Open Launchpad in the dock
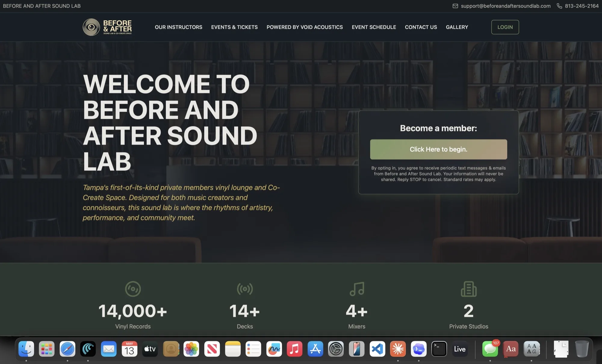 coord(47,349)
